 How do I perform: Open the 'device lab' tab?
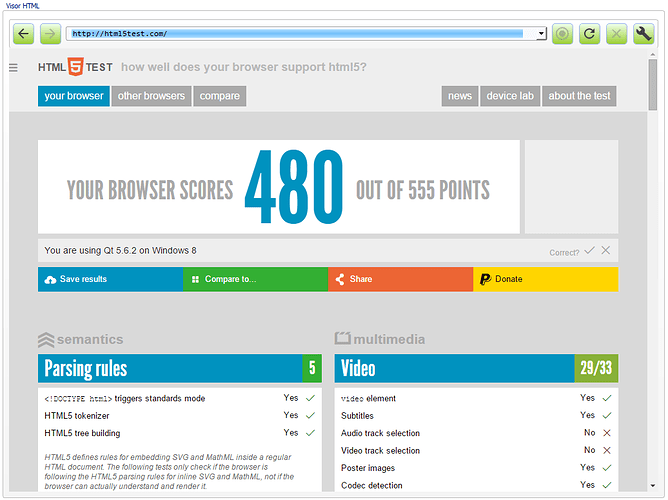click(x=510, y=96)
